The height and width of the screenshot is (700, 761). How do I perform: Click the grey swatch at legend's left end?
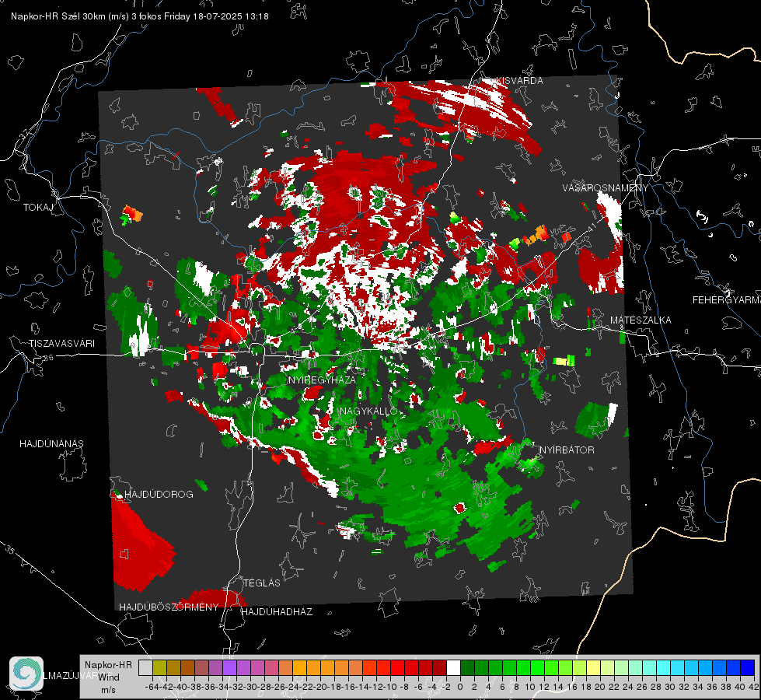pyautogui.click(x=145, y=667)
